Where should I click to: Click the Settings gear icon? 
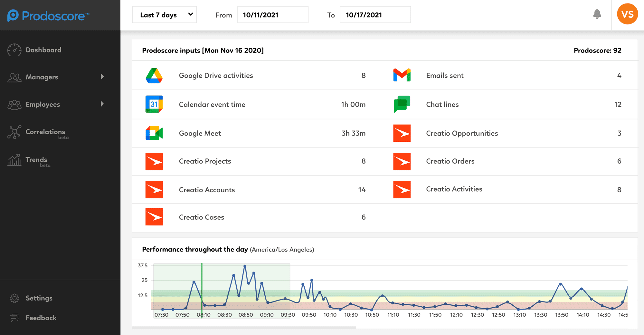click(14, 298)
